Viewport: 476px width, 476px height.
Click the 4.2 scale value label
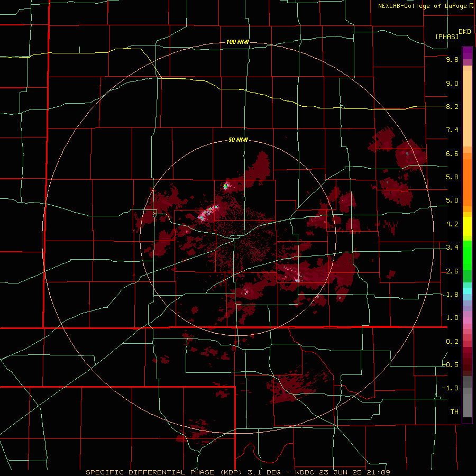click(452, 224)
